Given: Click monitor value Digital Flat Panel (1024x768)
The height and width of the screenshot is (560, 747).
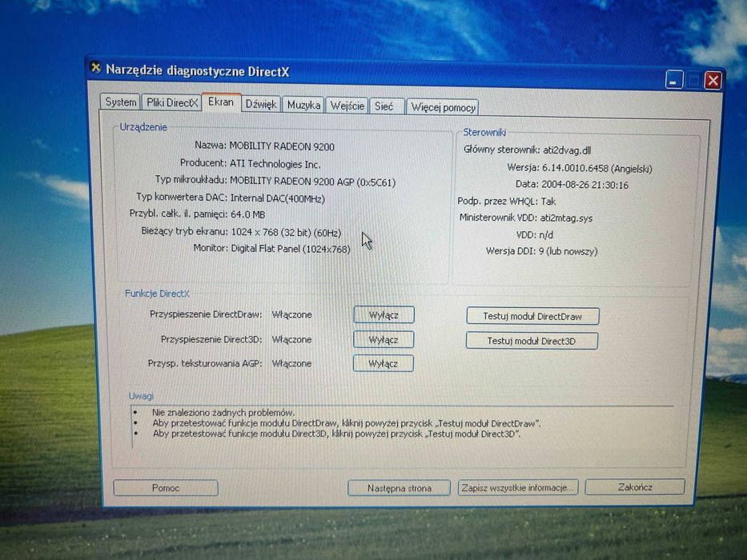Looking at the screenshot, I should [x=291, y=249].
